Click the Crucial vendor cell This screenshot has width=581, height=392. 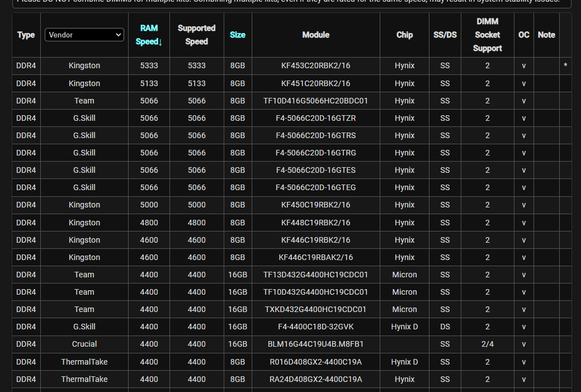84,344
